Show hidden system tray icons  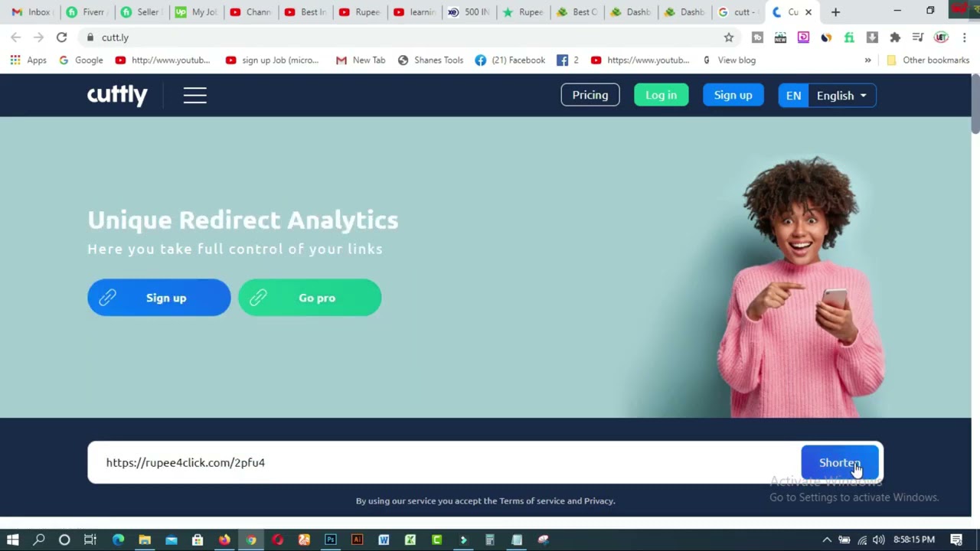click(827, 540)
